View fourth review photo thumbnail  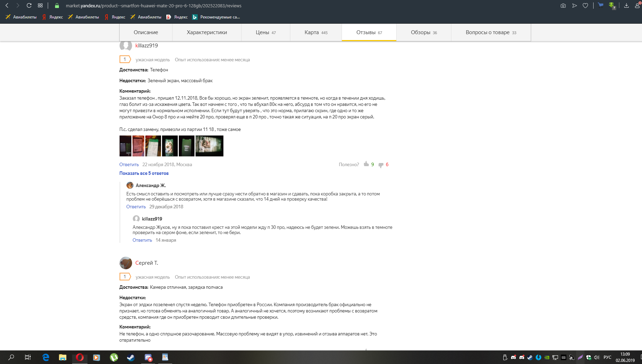pyautogui.click(x=170, y=146)
